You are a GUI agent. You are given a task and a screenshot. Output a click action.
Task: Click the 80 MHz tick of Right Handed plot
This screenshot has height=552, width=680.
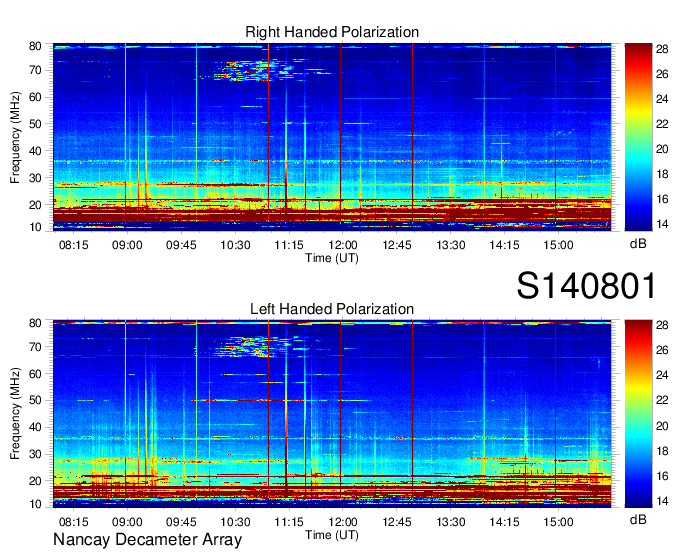[35, 46]
